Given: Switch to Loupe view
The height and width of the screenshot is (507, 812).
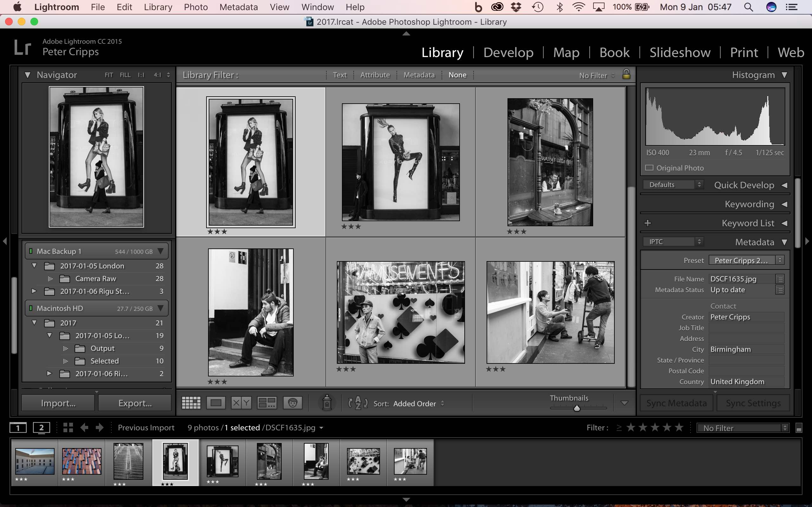Looking at the screenshot, I should [x=215, y=402].
